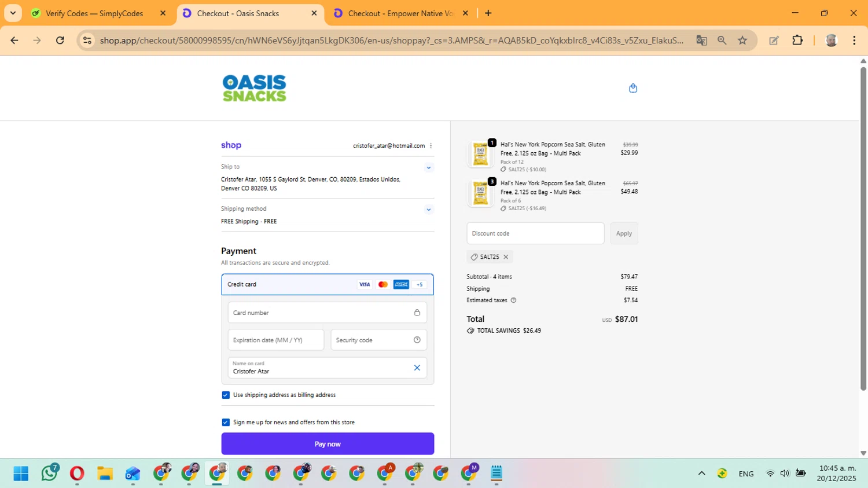
Task: Expand the Ship to section
Action: point(429,167)
